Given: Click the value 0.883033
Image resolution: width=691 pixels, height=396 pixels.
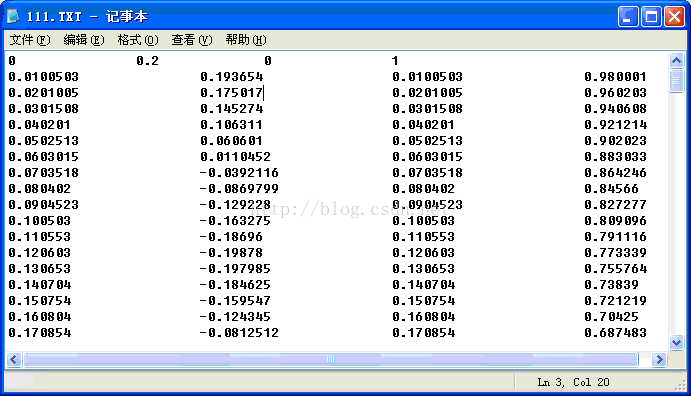Looking at the screenshot, I should [616, 157].
